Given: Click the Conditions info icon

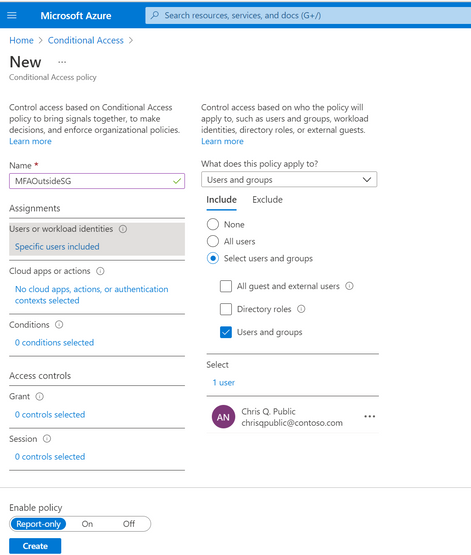Looking at the screenshot, I should click(x=59, y=325).
